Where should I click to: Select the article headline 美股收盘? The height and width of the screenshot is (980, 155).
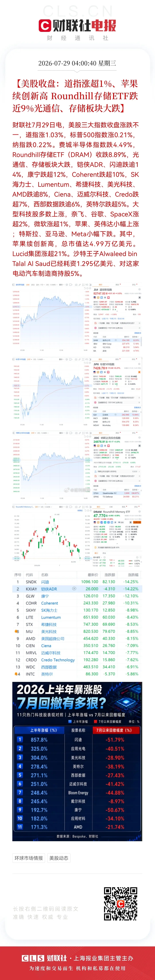(75, 96)
